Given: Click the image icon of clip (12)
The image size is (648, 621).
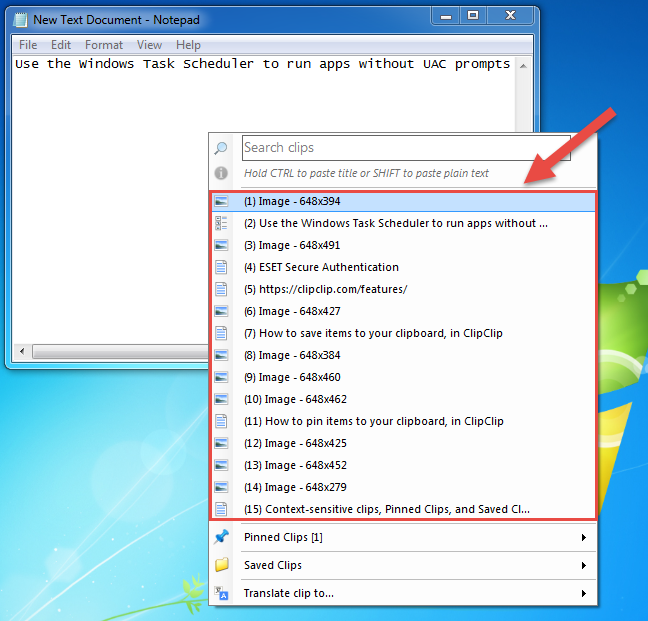Looking at the screenshot, I should click(x=221, y=443).
